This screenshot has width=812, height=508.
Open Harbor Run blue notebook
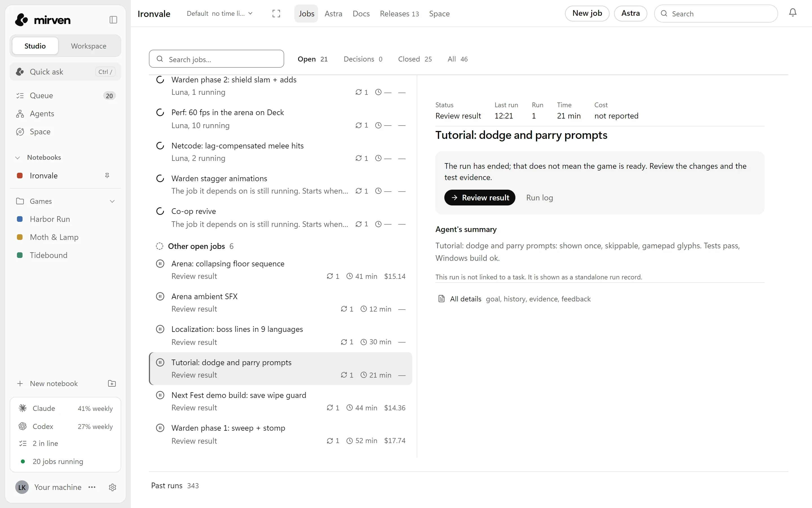65,219
